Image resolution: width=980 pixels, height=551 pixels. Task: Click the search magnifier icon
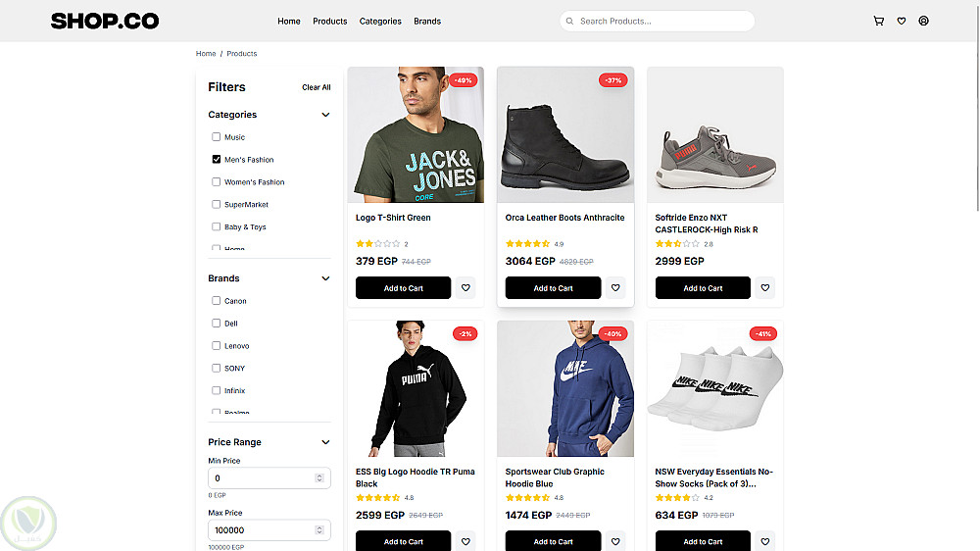click(x=569, y=21)
